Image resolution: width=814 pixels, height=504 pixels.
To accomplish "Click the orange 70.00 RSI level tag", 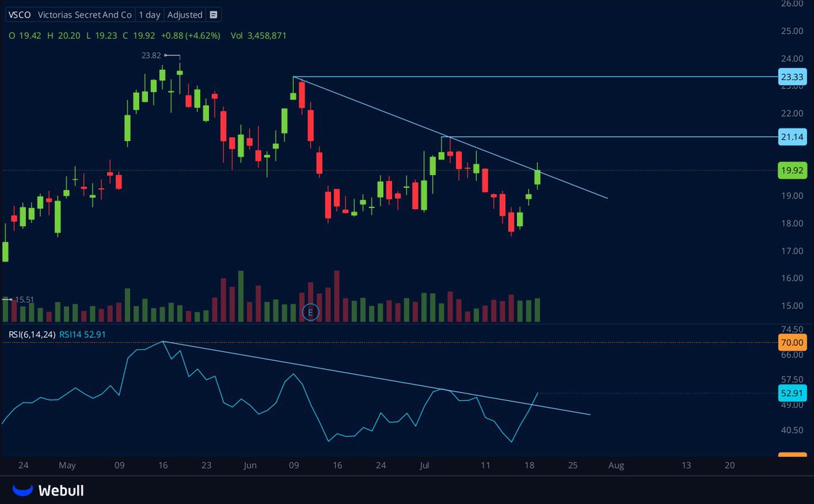I will [x=792, y=342].
